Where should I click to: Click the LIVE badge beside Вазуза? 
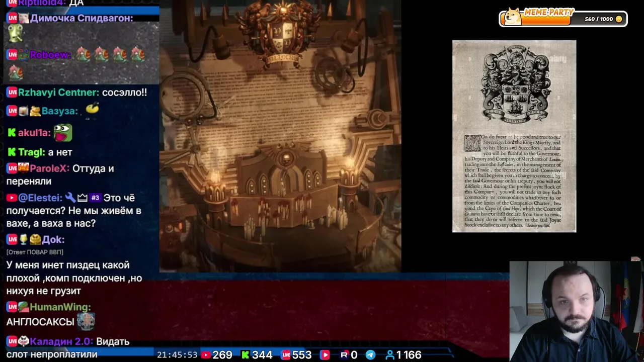[12, 111]
